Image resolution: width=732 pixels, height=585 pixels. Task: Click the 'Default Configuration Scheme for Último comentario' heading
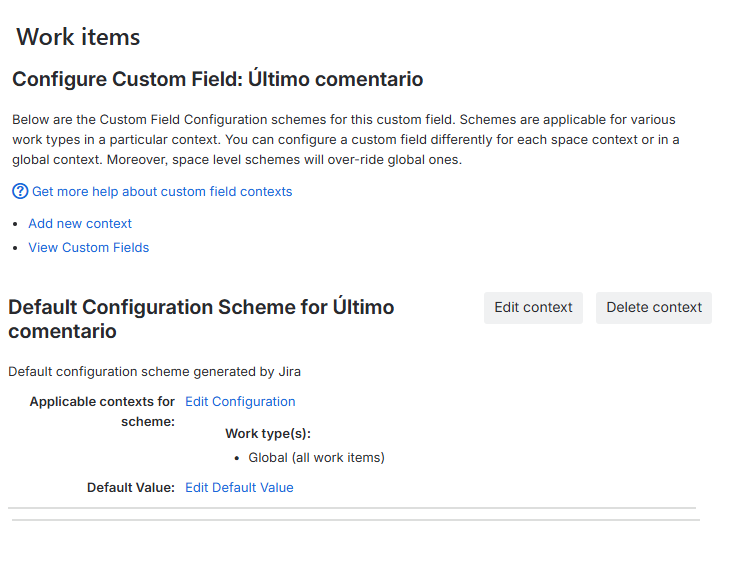coord(200,318)
